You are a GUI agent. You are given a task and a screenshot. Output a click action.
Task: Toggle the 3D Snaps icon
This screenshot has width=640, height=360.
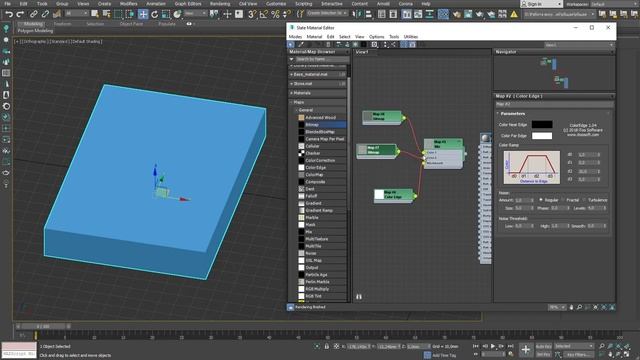pos(252,14)
